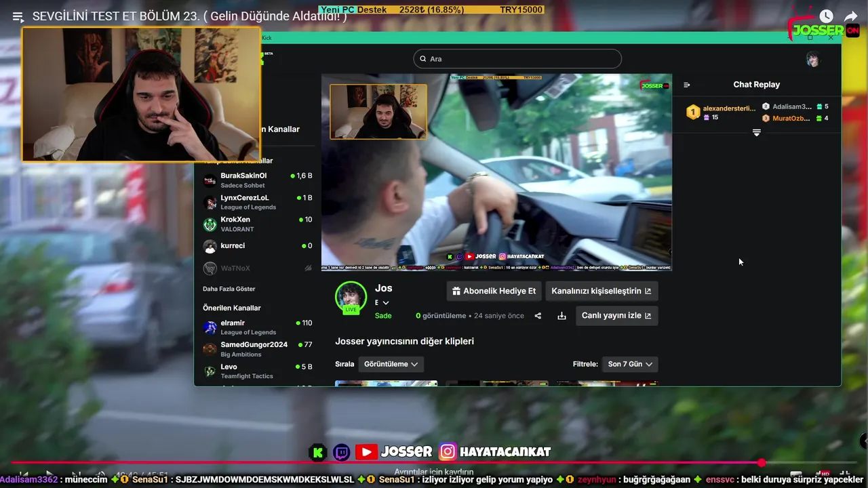The image size is (868, 488).
Task: Open SamedGungor2024 recommended channel
Action: [x=258, y=349]
